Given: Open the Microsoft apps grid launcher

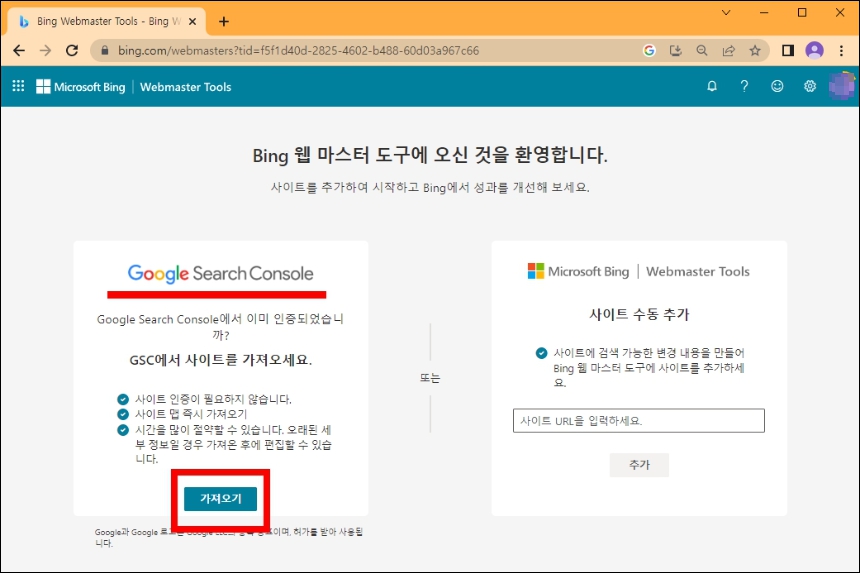Looking at the screenshot, I should pyautogui.click(x=18, y=86).
